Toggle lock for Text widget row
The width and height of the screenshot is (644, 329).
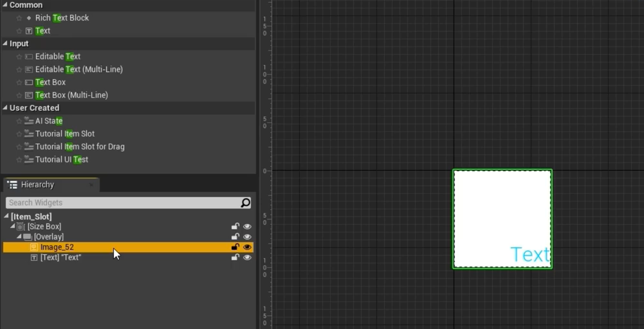click(235, 258)
